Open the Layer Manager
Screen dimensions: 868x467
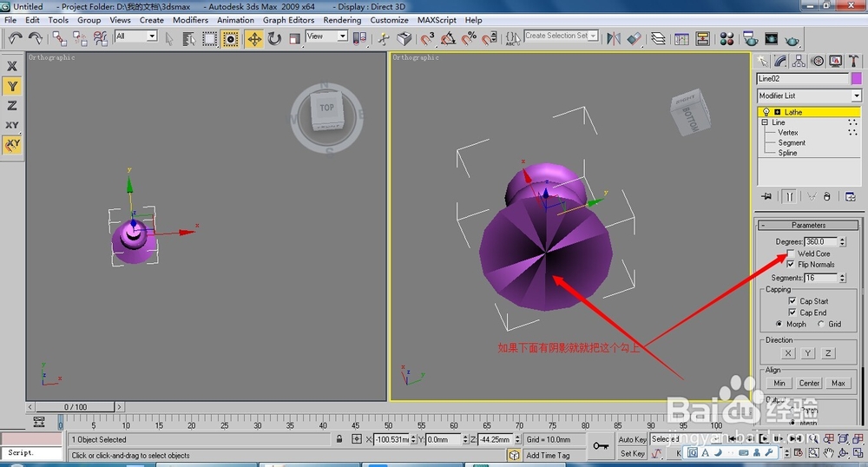point(658,39)
